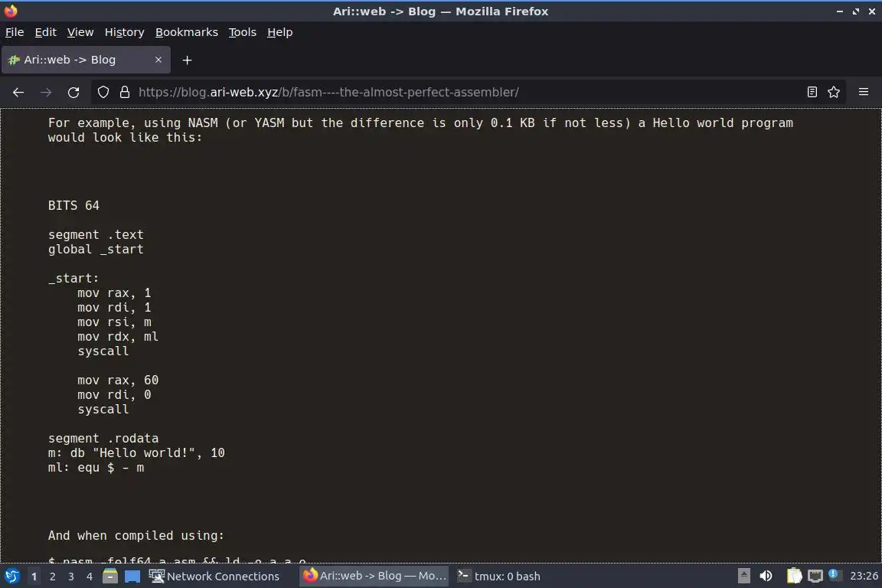
Task: Open the tracking protection shield icon
Action: coord(103,93)
